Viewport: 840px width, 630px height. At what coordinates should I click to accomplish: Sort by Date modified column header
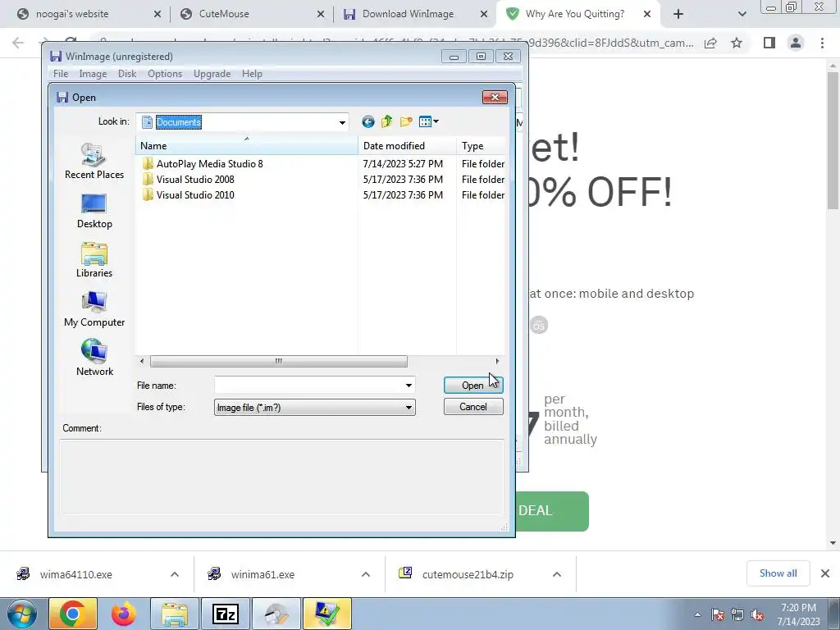(x=407, y=146)
